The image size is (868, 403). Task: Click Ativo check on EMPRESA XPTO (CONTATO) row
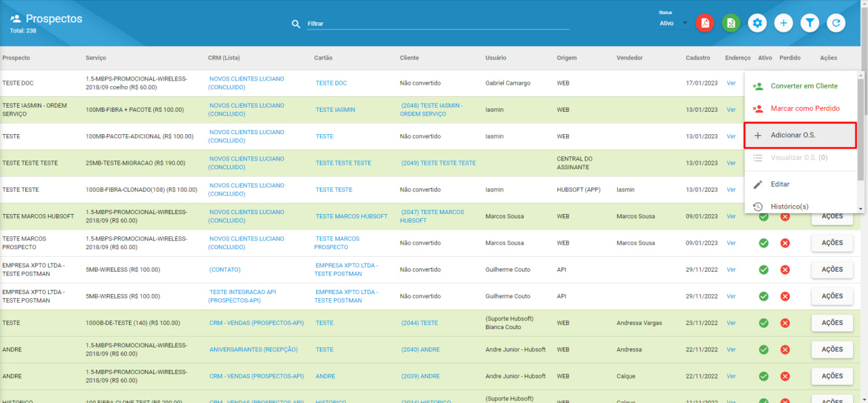tap(764, 270)
